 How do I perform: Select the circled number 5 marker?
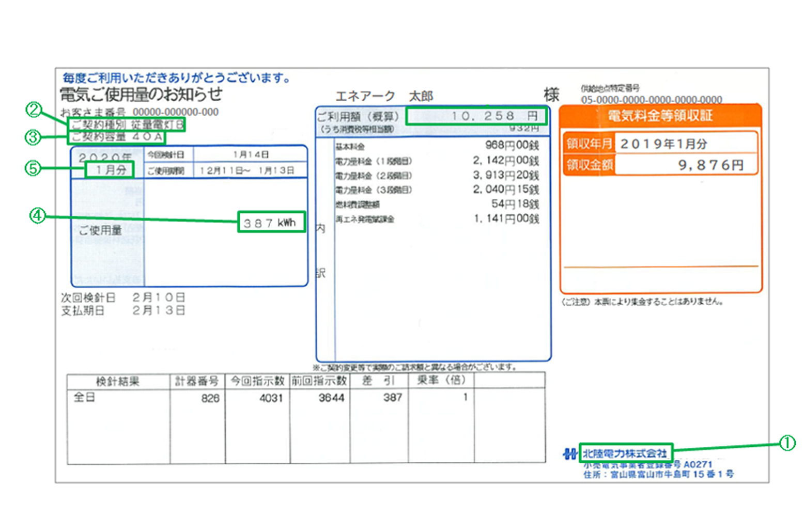tap(33, 168)
